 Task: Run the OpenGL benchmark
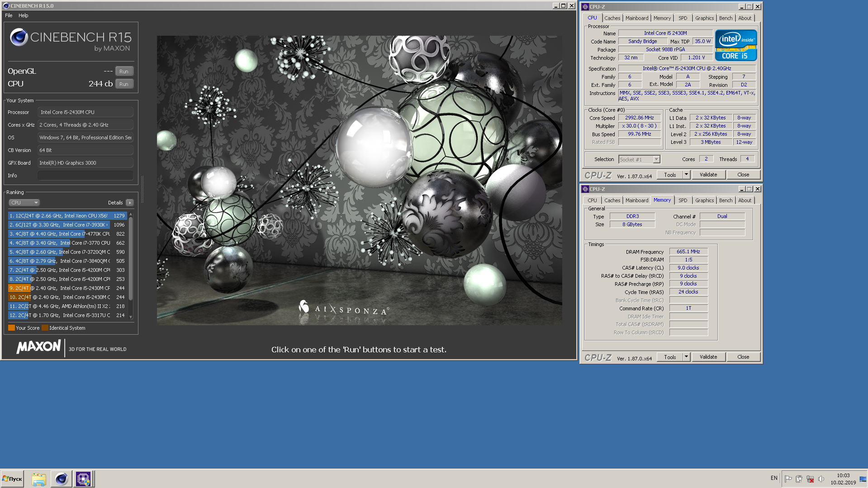click(x=124, y=71)
